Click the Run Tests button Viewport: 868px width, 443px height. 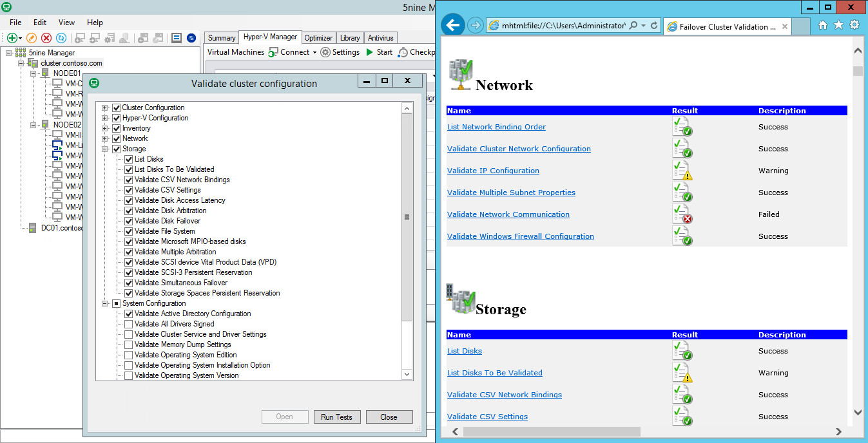click(x=336, y=417)
